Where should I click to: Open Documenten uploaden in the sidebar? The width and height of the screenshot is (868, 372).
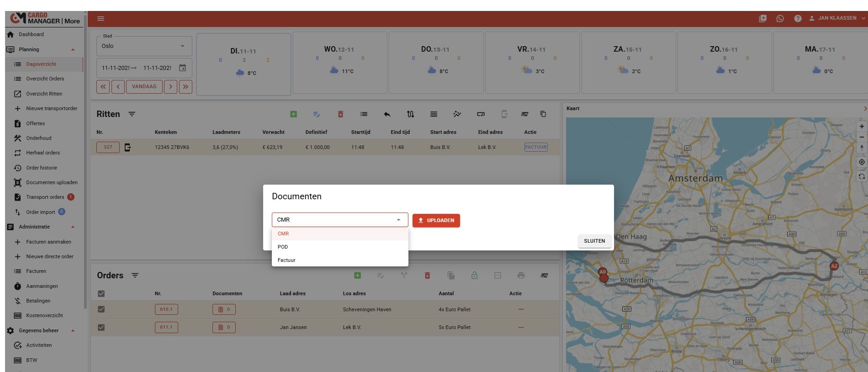pyautogui.click(x=52, y=182)
